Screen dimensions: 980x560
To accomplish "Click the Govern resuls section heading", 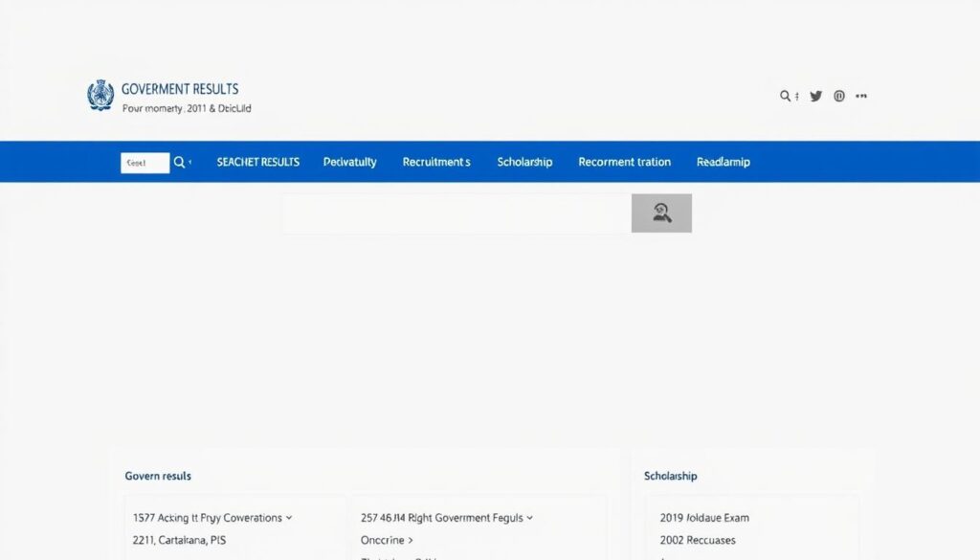I will 158,476.
